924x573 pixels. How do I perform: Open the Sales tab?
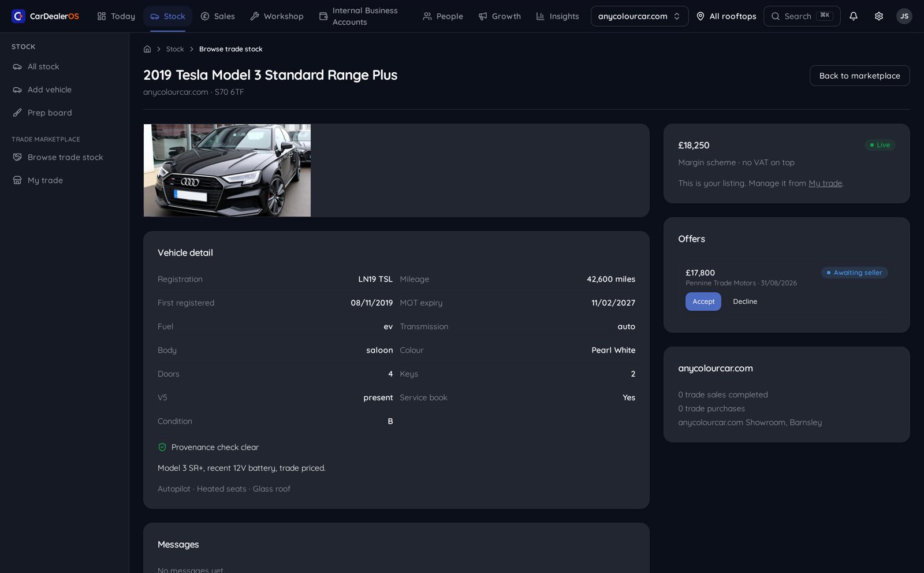[x=218, y=16]
